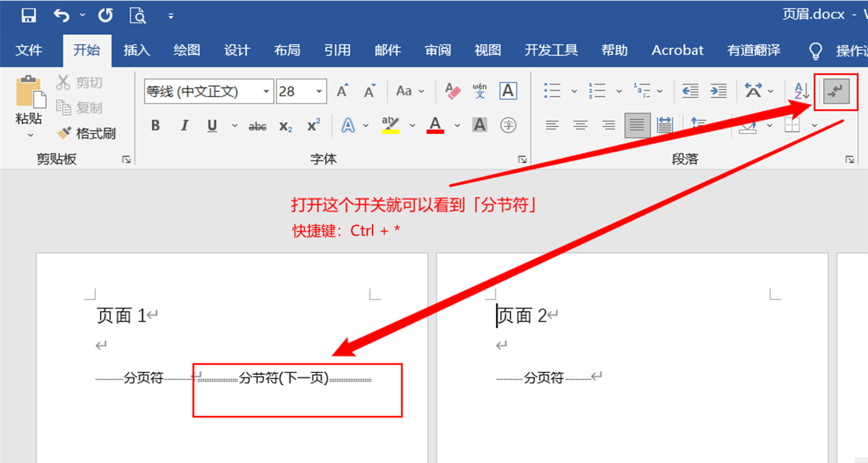Open the wén phonetic guide tool
The width and height of the screenshot is (868, 463).
pyautogui.click(x=479, y=91)
